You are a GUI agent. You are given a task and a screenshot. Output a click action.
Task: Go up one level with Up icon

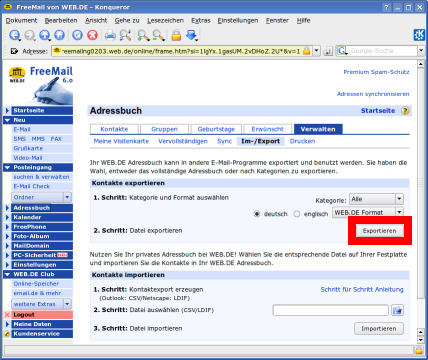pyautogui.click(x=45, y=35)
